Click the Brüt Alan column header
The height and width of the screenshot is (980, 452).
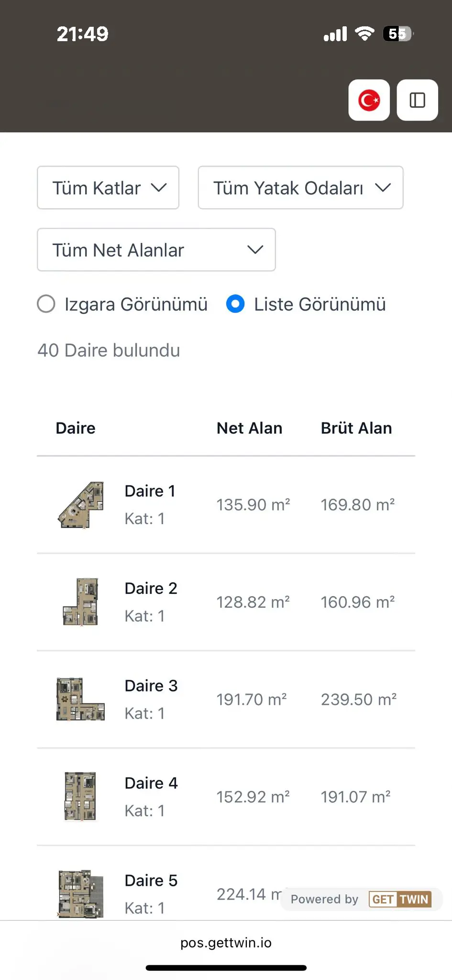click(x=356, y=428)
